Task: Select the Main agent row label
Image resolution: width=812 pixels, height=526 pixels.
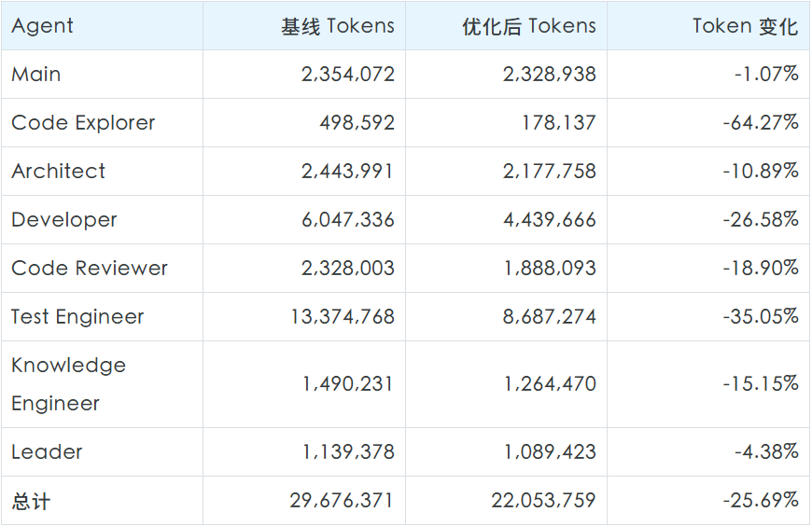Action: point(36,74)
